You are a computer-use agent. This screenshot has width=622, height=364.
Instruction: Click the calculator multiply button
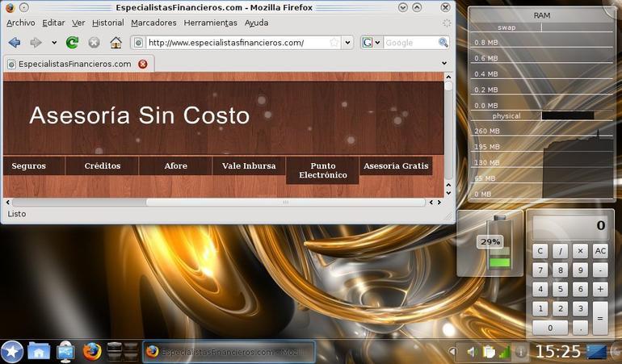tap(580, 251)
